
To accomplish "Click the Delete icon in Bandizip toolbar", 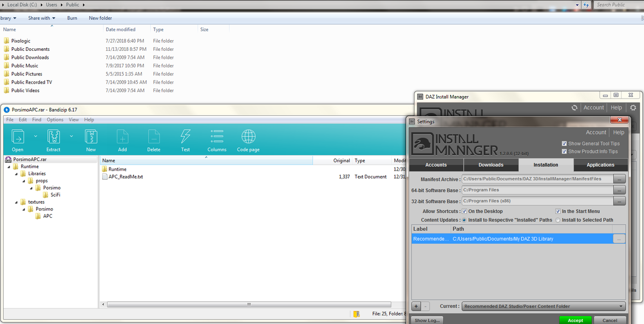I will point(154,137).
